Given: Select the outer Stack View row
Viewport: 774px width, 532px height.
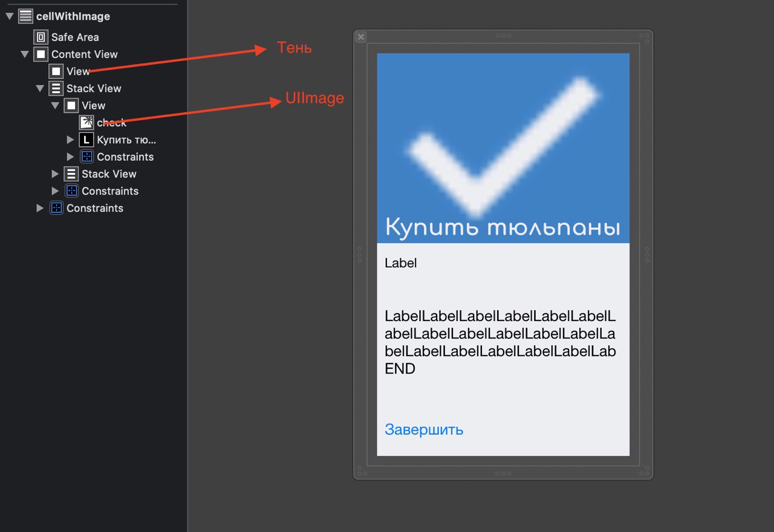Looking at the screenshot, I should pyautogui.click(x=94, y=88).
